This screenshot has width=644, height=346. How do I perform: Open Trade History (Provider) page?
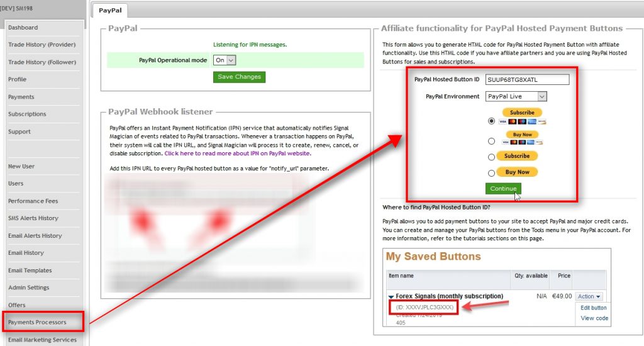click(x=42, y=45)
